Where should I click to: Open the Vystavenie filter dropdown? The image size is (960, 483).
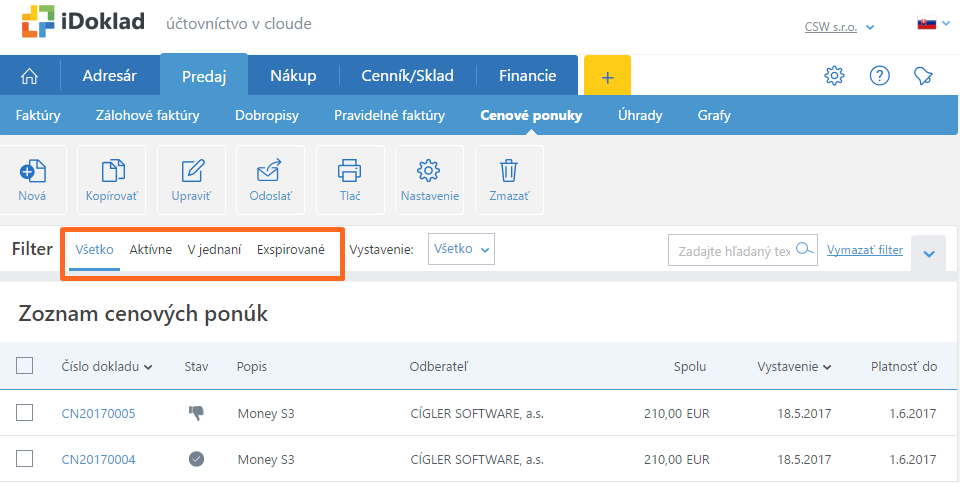coord(461,249)
